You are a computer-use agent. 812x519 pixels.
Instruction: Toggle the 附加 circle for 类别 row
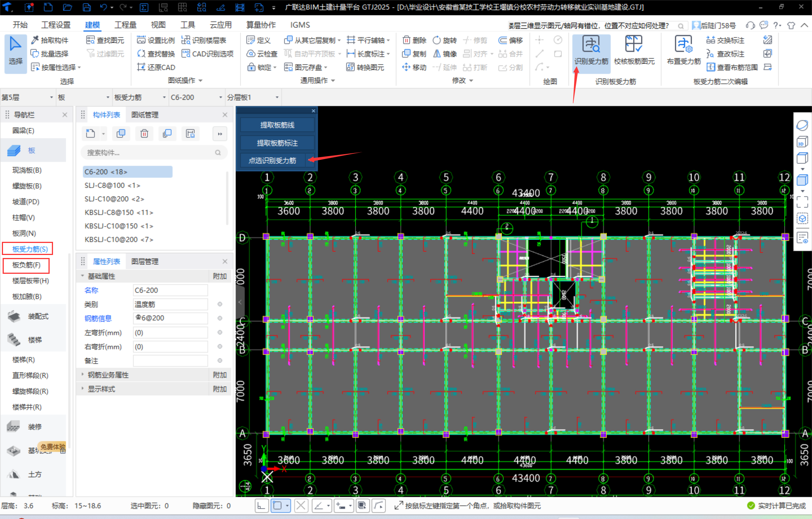pos(220,304)
